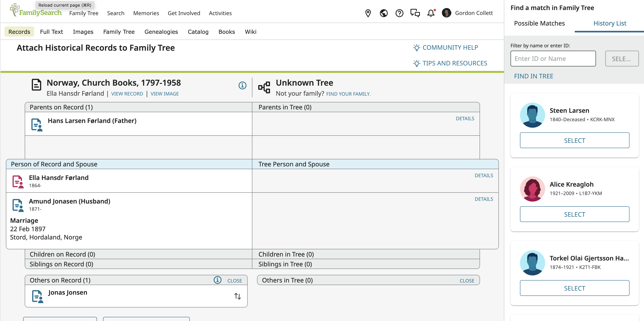
Task: Click the VIEW IMAGE link
Action: (x=164, y=94)
